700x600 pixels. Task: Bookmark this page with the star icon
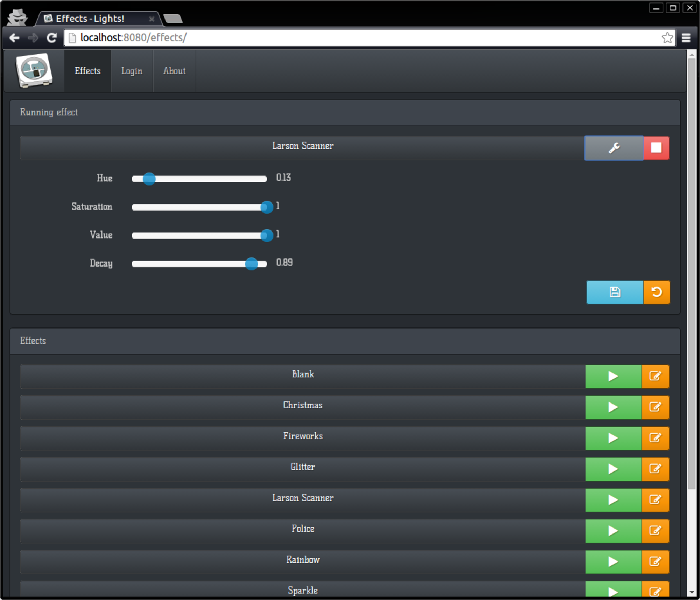[667, 37]
